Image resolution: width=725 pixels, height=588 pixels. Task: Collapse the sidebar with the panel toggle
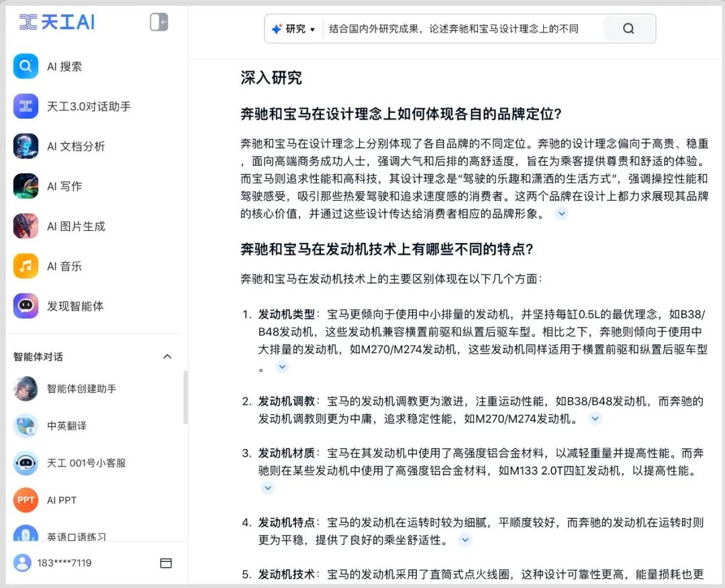coord(159,22)
